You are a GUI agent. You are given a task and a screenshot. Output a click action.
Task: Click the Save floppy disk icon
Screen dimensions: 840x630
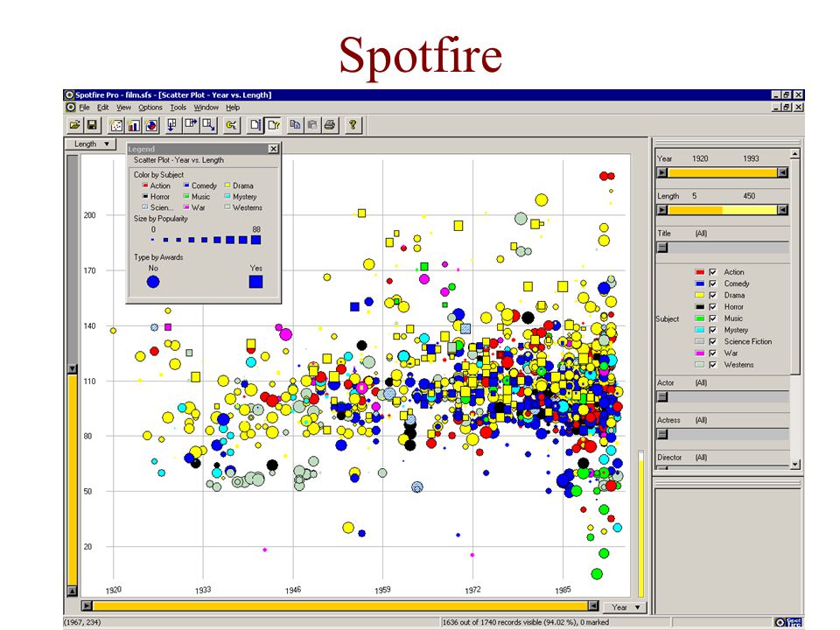(x=92, y=125)
